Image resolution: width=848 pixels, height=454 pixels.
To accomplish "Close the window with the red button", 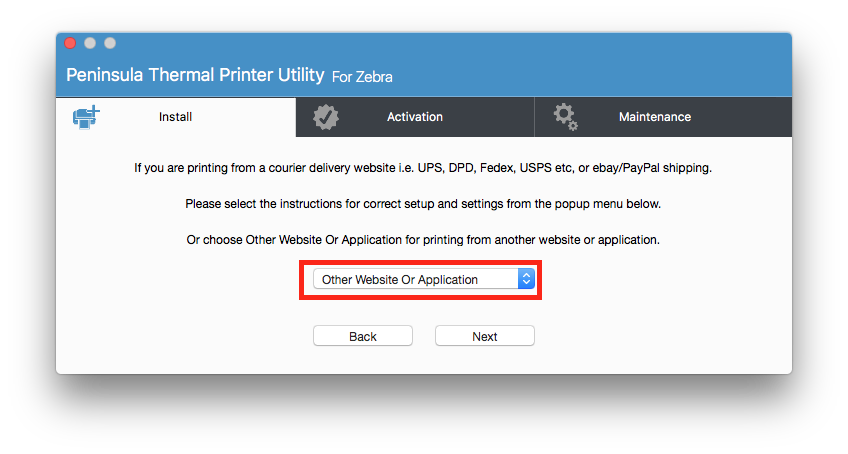I will click(x=70, y=43).
